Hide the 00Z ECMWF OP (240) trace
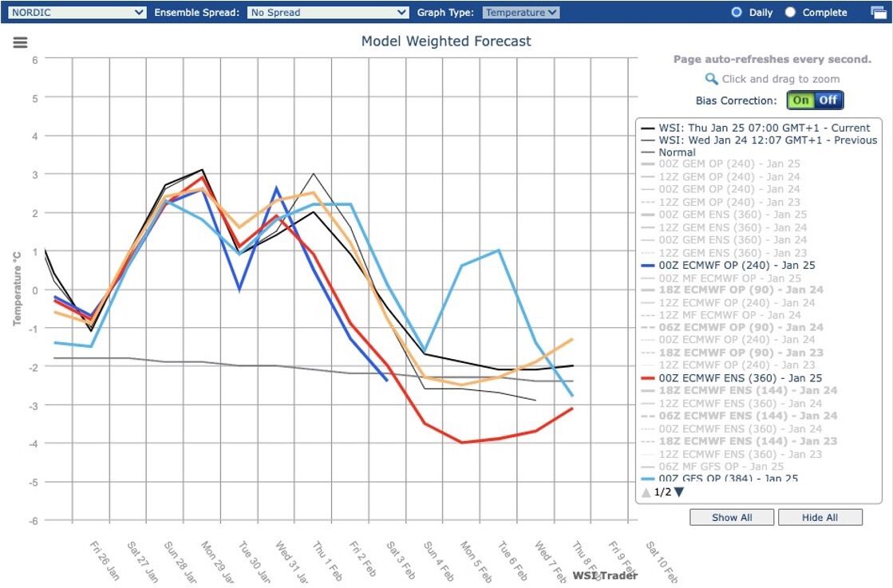893x588 pixels. click(x=733, y=265)
